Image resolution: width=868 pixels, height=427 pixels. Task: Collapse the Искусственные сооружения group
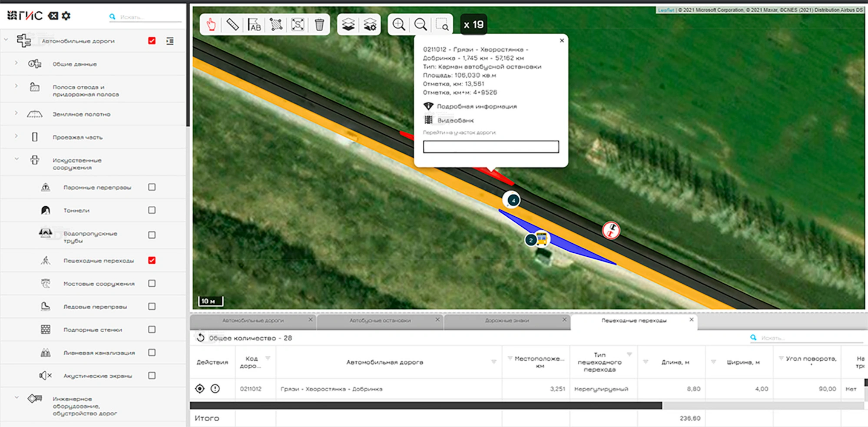17,159
